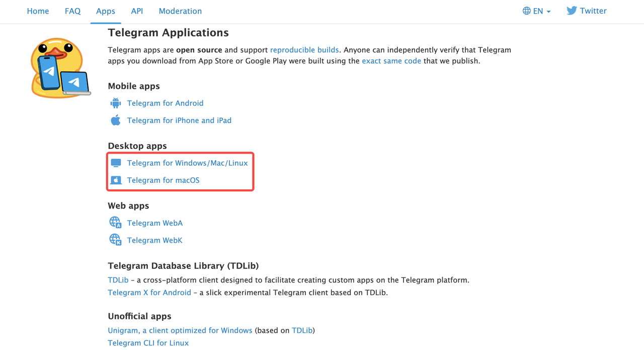Click the Telegram Applications heading

coord(168,33)
